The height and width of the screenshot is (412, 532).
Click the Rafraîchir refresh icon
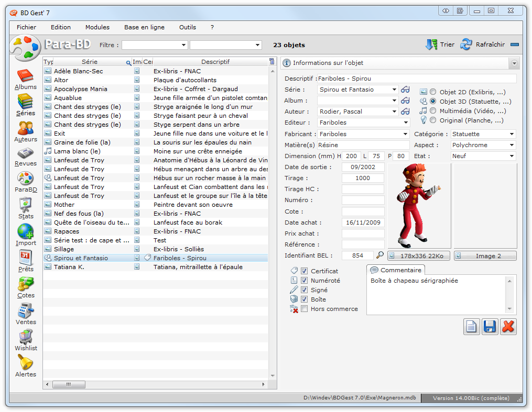click(x=466, y=44)
